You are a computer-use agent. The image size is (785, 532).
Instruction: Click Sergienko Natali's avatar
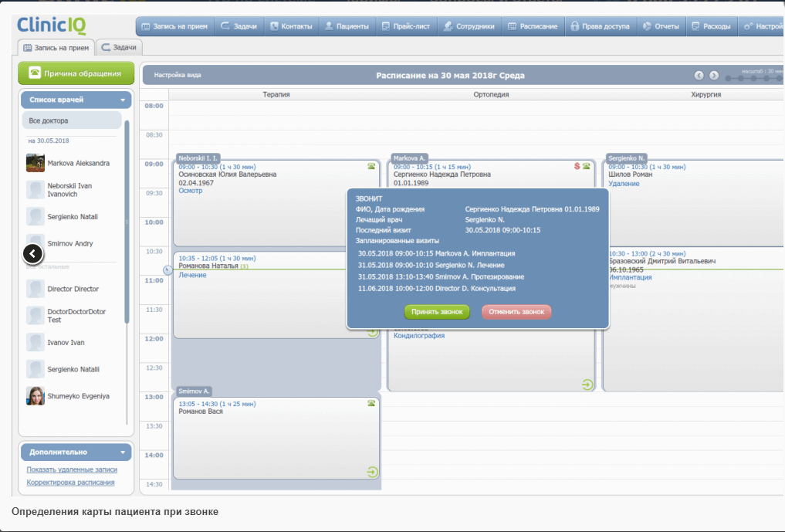pyautogui.click(x=35, y=217)
